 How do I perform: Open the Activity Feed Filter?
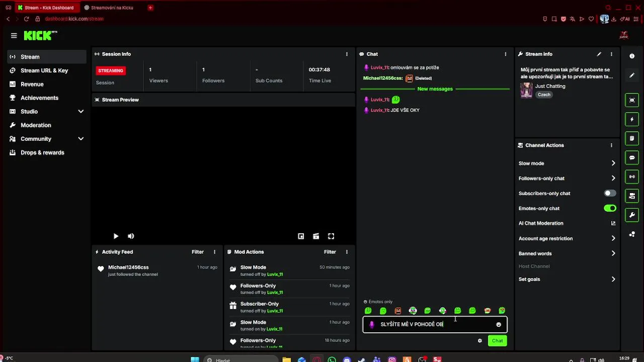click(198, 252)
